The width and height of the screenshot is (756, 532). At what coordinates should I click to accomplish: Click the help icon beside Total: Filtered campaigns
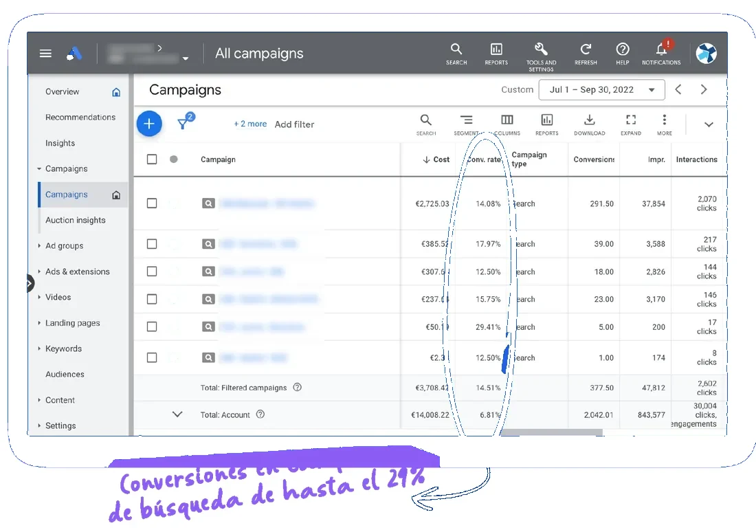click(298, 387)
